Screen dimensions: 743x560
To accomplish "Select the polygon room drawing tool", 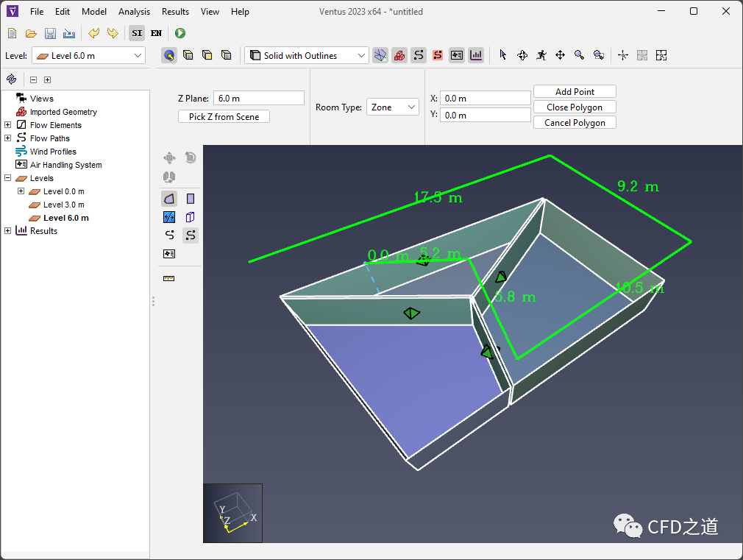I will click(x=169, y=199).
